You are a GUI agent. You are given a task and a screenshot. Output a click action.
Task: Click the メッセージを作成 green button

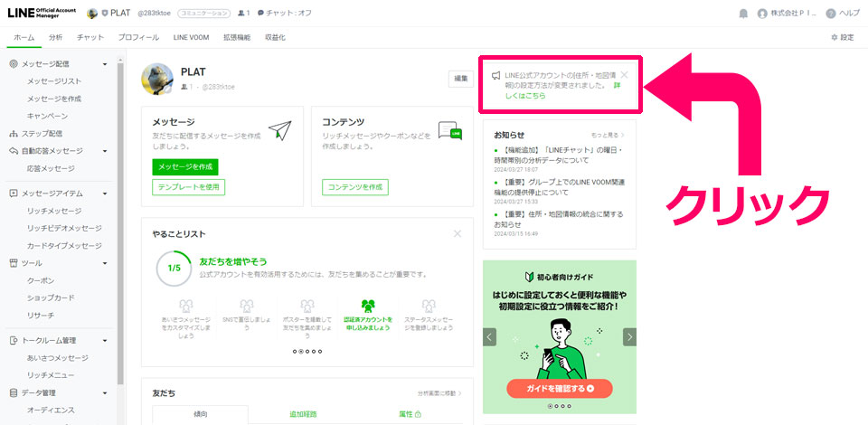click(185, 166)
